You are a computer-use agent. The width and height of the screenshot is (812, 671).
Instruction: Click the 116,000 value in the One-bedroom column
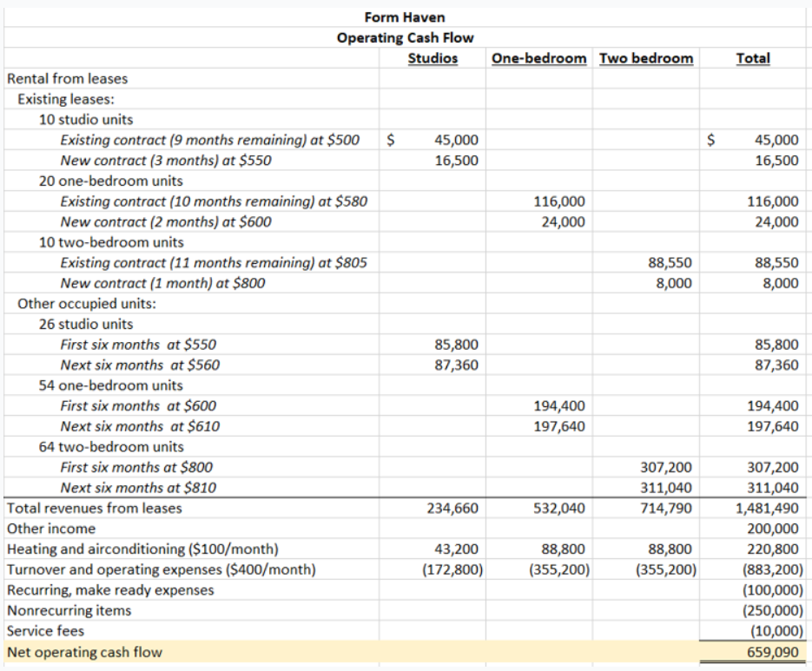pos(560,201)
